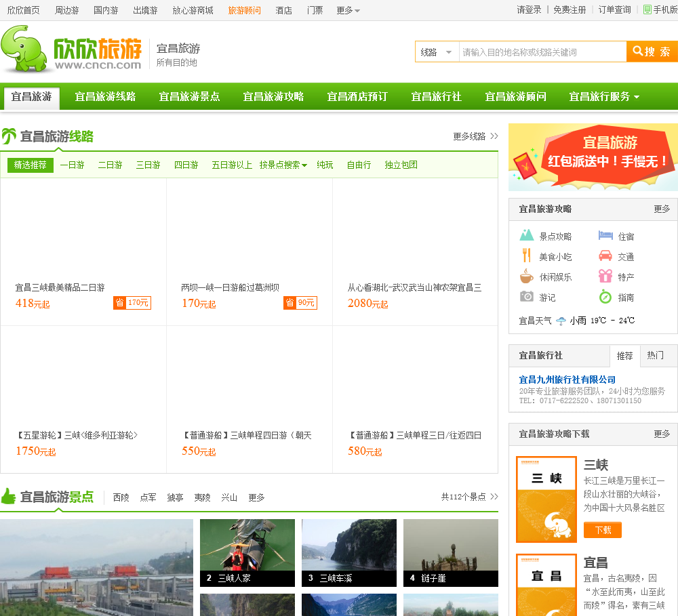Click the 美食小吃 fork and knife icon

tap(527, 256)
